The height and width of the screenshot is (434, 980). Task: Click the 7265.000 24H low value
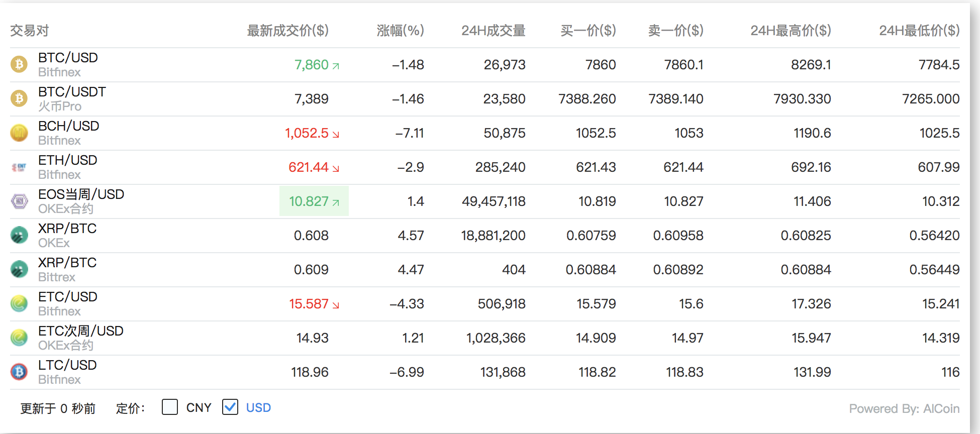931,99
